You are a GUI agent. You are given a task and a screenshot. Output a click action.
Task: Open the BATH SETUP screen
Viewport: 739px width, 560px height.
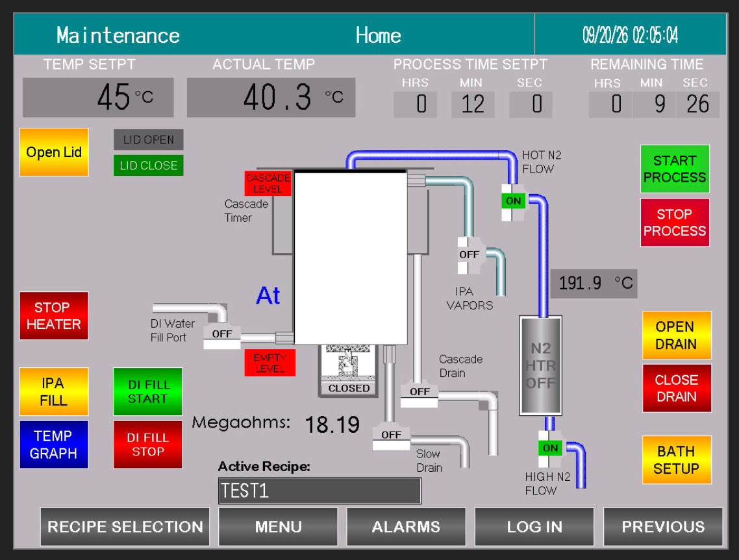click(x=676, y=460)
